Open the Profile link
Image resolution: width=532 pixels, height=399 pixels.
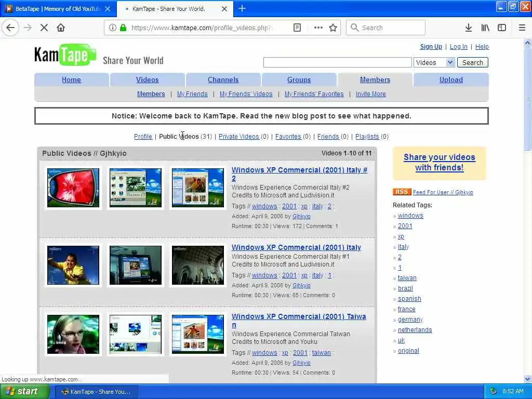[x=143, y=137]
